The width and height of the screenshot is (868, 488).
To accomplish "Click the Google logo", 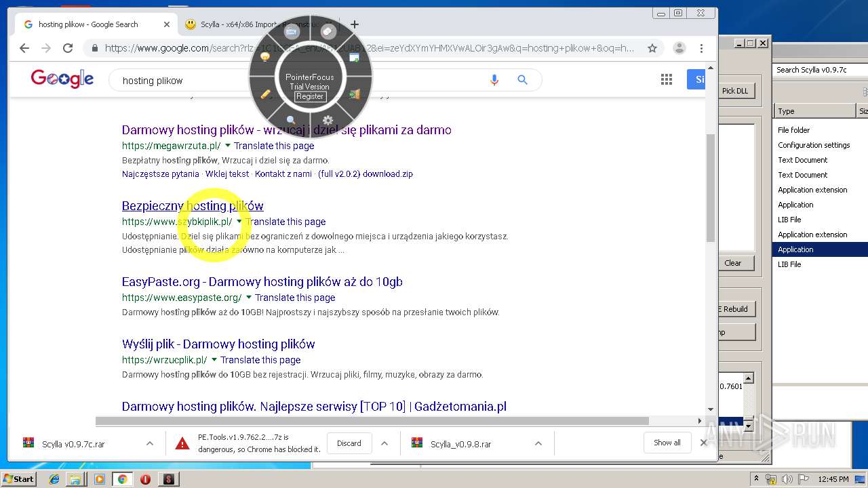I will [62, 79].
